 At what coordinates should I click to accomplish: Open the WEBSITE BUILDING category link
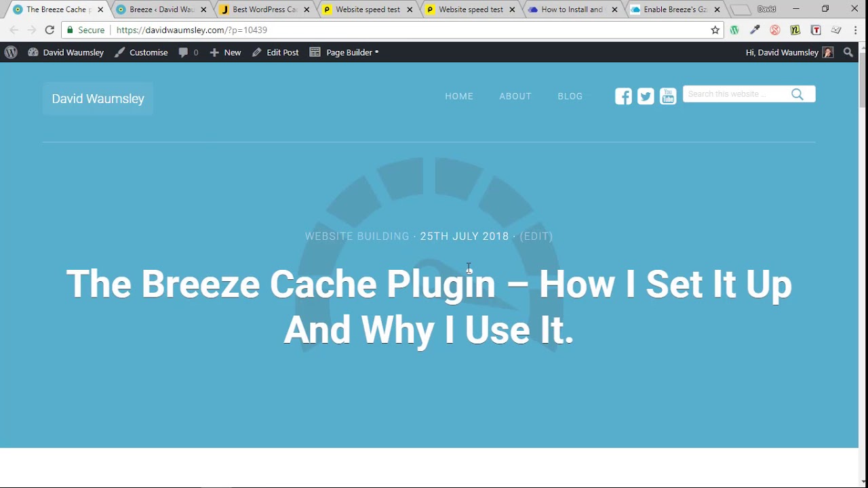point(357,237)
